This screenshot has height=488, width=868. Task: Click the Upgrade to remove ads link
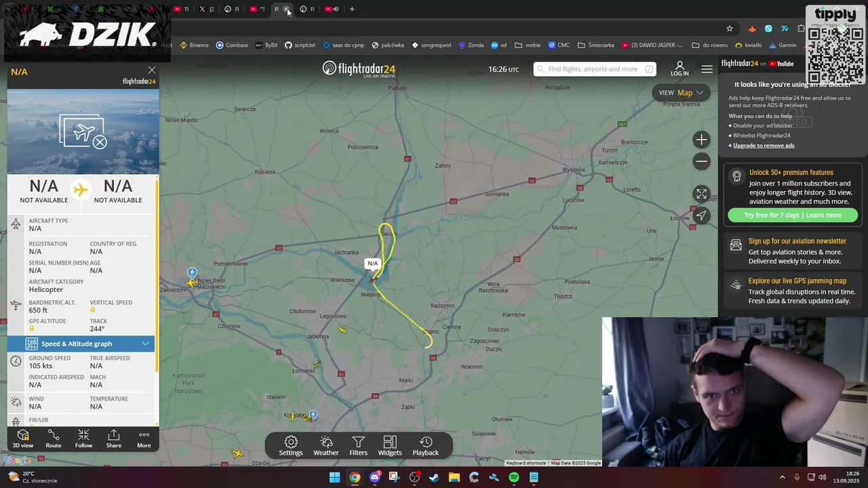pyautogui.click(x=764, y=145)
